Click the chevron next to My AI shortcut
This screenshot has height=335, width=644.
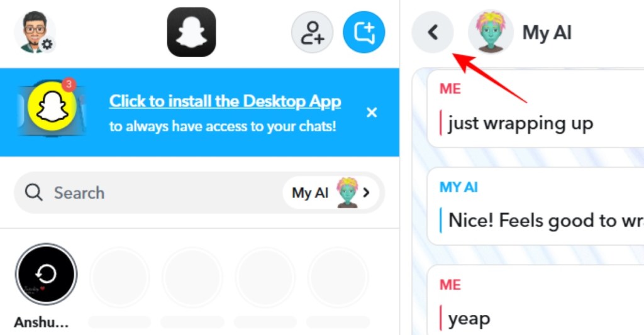tap(367, 192)
